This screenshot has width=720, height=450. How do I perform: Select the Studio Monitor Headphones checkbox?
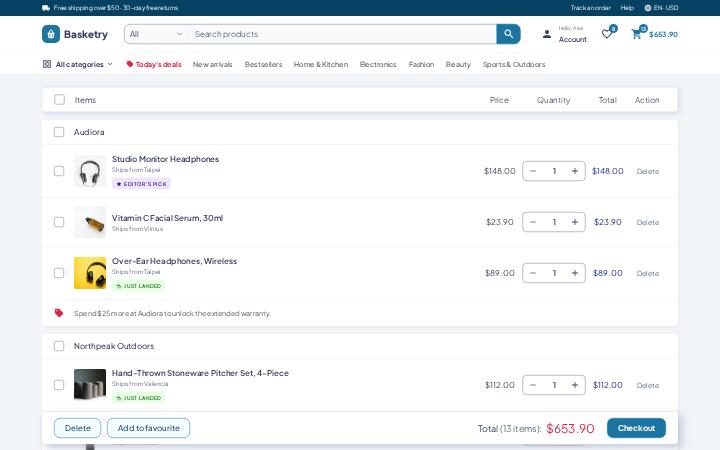[x=59, y=171]
